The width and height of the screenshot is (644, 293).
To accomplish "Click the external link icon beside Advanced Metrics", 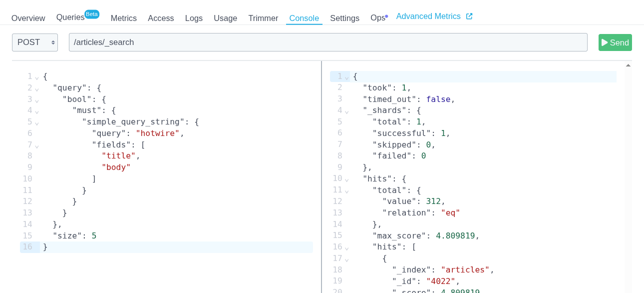I will tap(469, 16).
